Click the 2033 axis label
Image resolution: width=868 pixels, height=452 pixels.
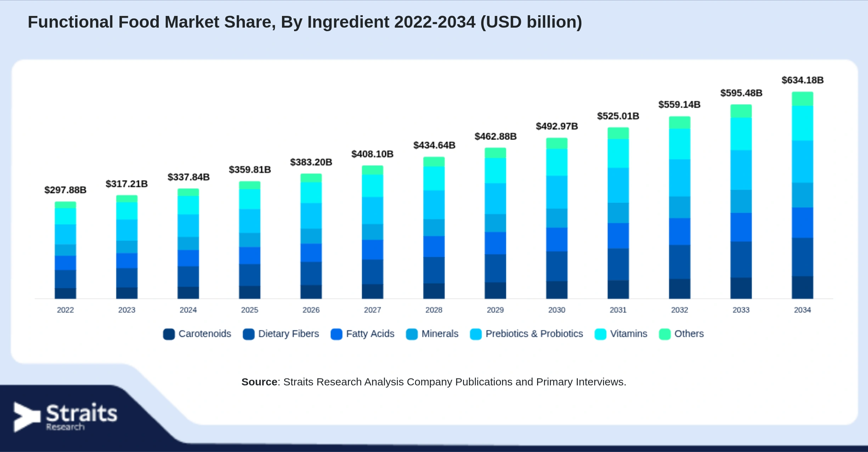pyautogui.click(x=741, y=310)
